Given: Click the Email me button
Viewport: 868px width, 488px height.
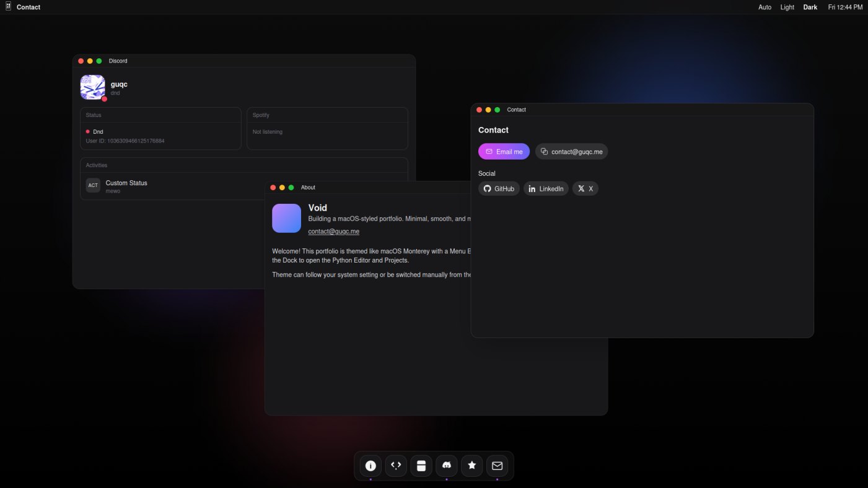Looking at the screenshot, I should pos(504,151).
